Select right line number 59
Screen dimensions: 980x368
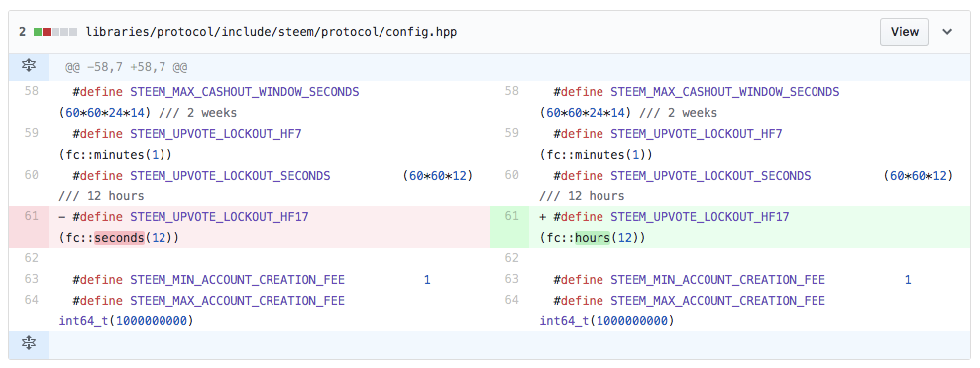coord(512,133)
